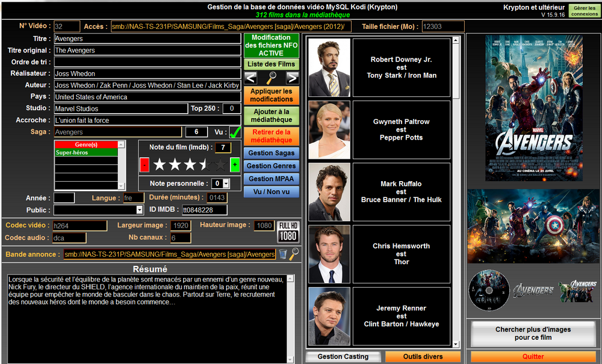Click Gérer les connexions
Viewport: 602px width, 364px height.
click(585, 11)
